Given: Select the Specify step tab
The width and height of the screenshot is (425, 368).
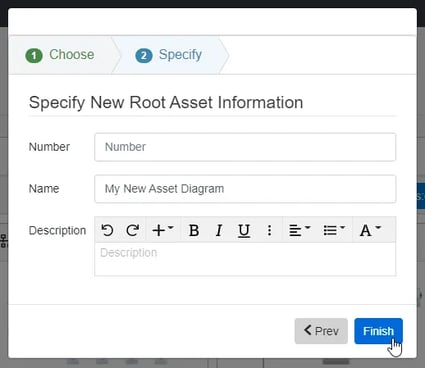Looking at the screenshot, I should [x=169, y=55].
